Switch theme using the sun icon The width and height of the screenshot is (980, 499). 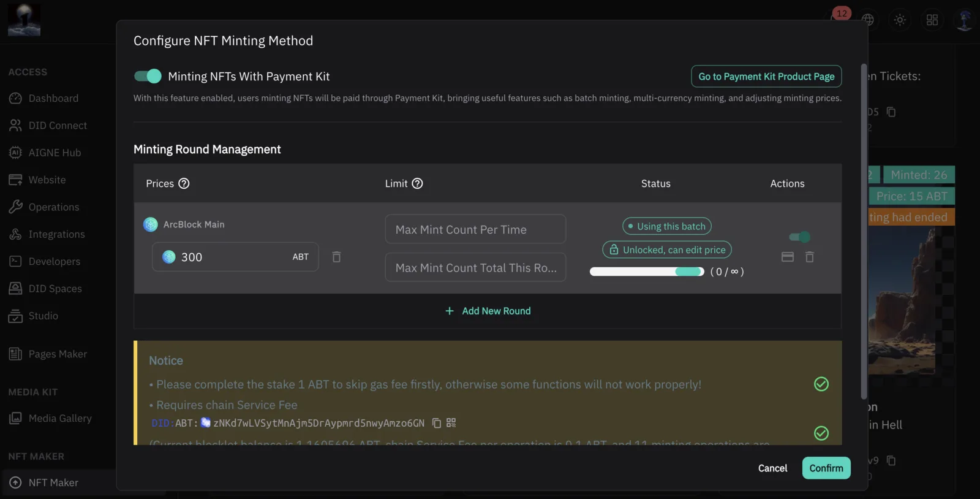click(x=900, y=20)
